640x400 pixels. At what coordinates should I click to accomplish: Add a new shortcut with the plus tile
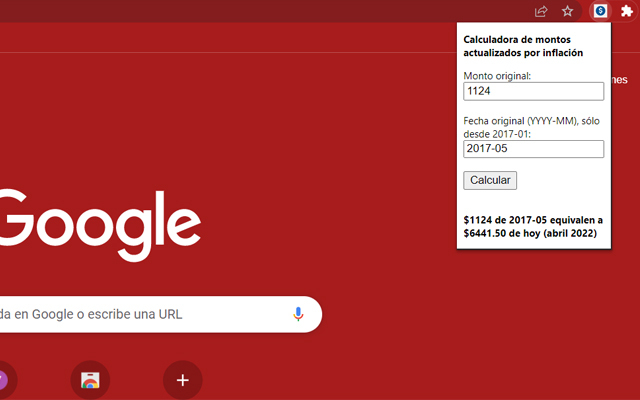point(182,380)
